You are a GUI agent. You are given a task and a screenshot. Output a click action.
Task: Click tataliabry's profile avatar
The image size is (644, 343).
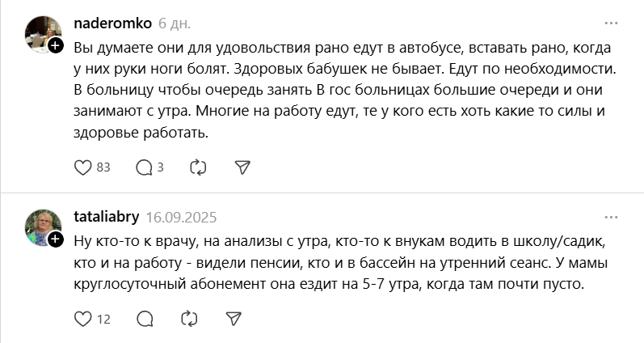pyautogui.click(x=41, y=227)
